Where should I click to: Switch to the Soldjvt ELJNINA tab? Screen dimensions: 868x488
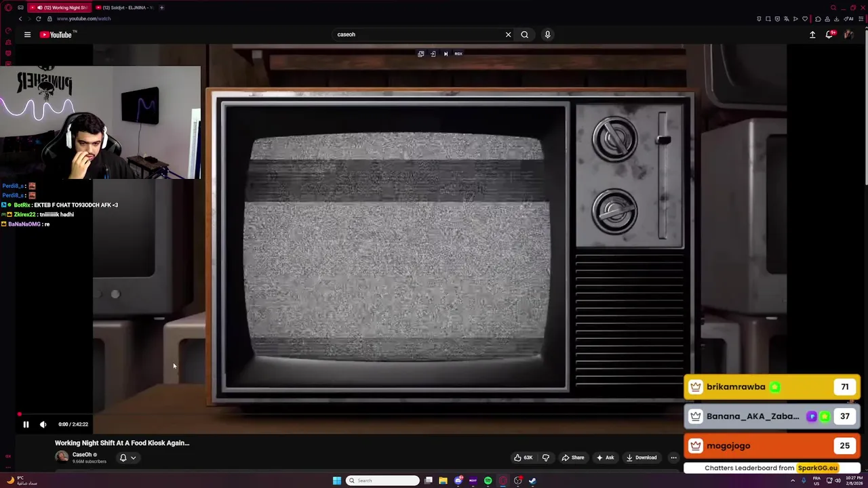pyautogui.click(x=124, y=7)
